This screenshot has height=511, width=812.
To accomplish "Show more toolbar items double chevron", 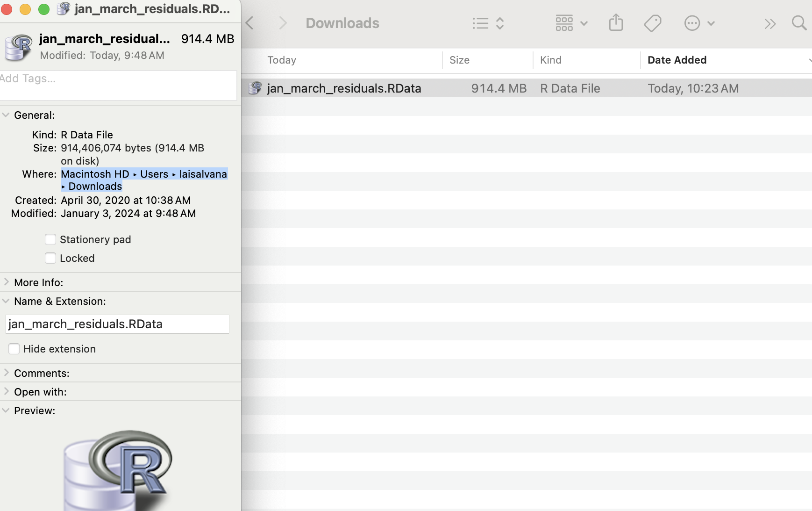I will 770,23.
